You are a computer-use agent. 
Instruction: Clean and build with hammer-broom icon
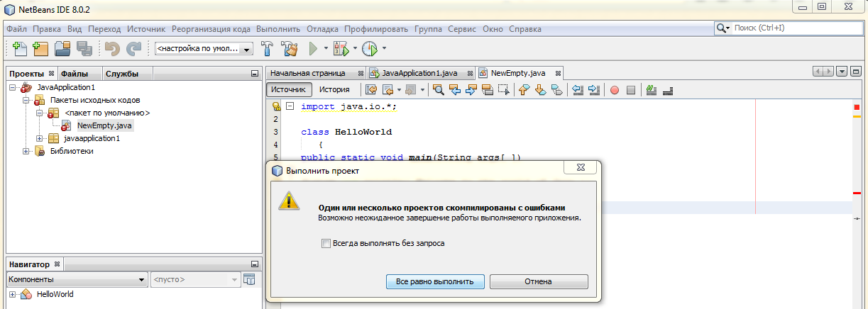[289, 49]
